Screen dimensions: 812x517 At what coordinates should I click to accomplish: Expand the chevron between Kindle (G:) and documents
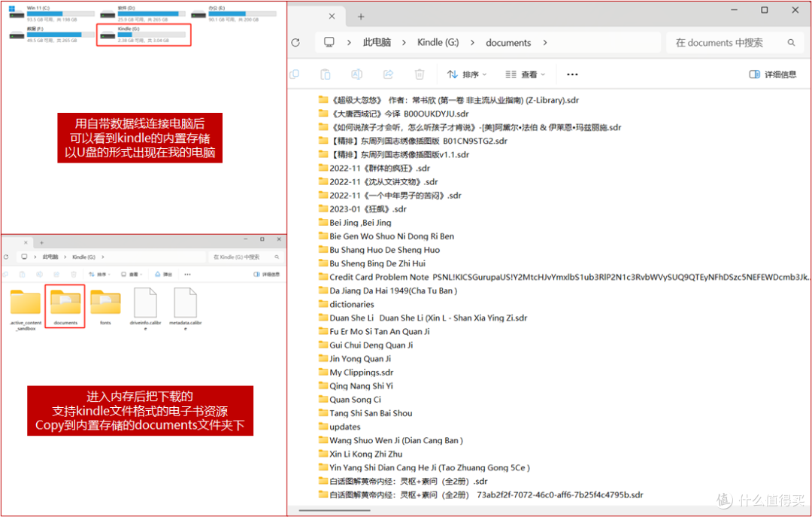point(472,43)
